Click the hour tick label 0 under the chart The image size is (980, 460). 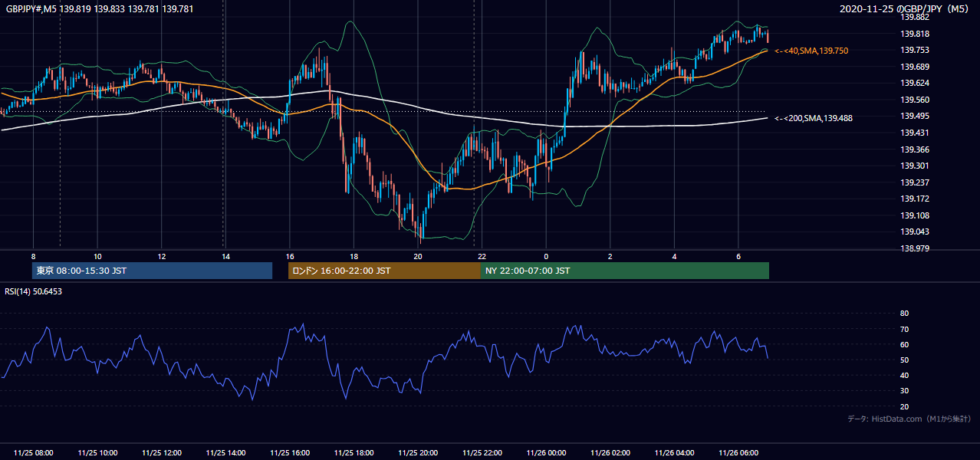click(546, 256)
